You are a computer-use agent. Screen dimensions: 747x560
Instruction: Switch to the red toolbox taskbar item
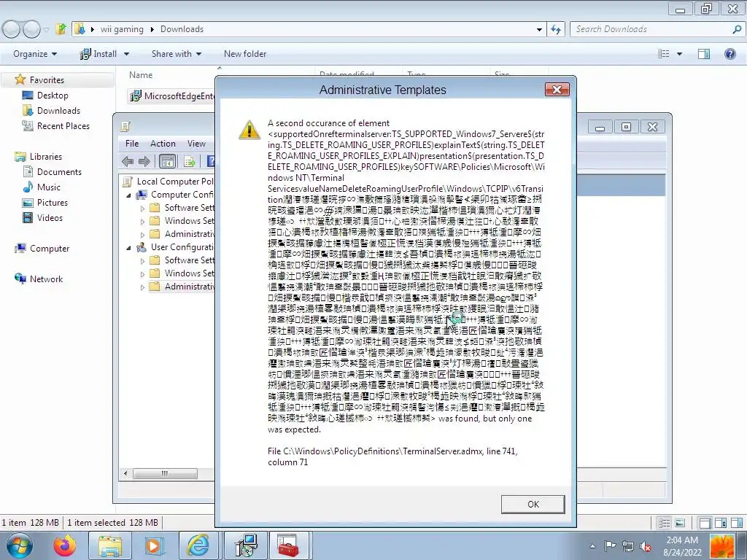(288, 545)
